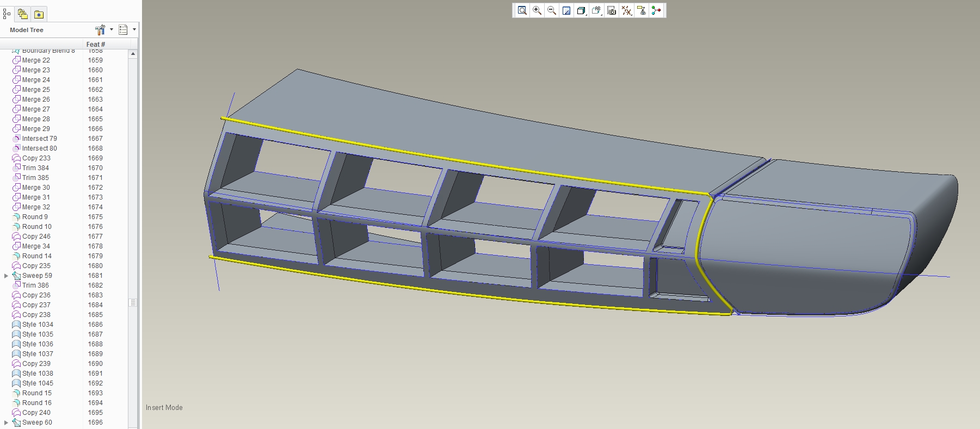Image resolution: width=980 pixels, height=429 pixels.
Task: Select the Merge 22 feature icon
Action: coord(16,60)
